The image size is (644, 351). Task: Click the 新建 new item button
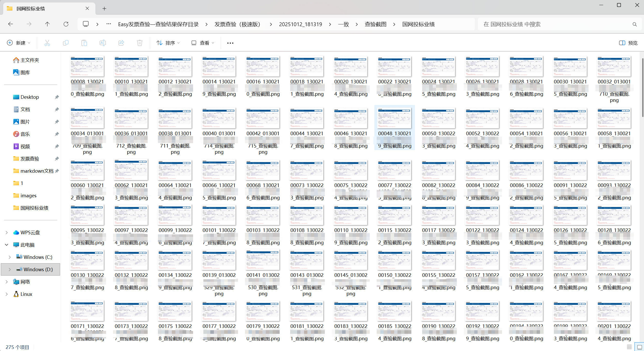pos(19,43)
